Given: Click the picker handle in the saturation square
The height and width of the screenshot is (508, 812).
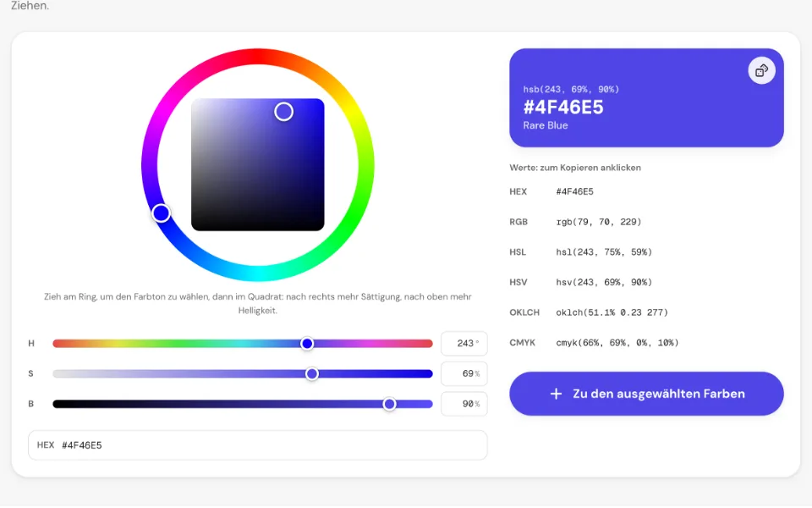Looking at the screenshot, I should pyautogui.click(x=284, y=112).
